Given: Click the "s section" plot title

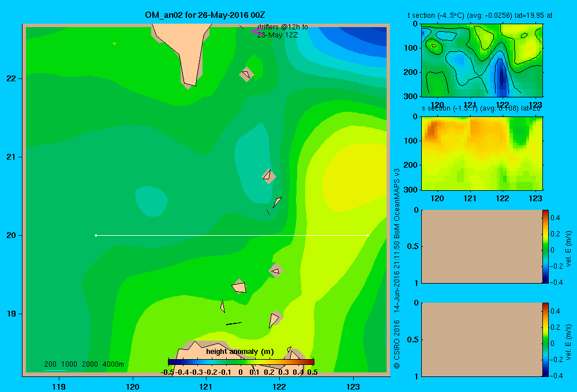Looking at the screenshot, I should [481, 108].
